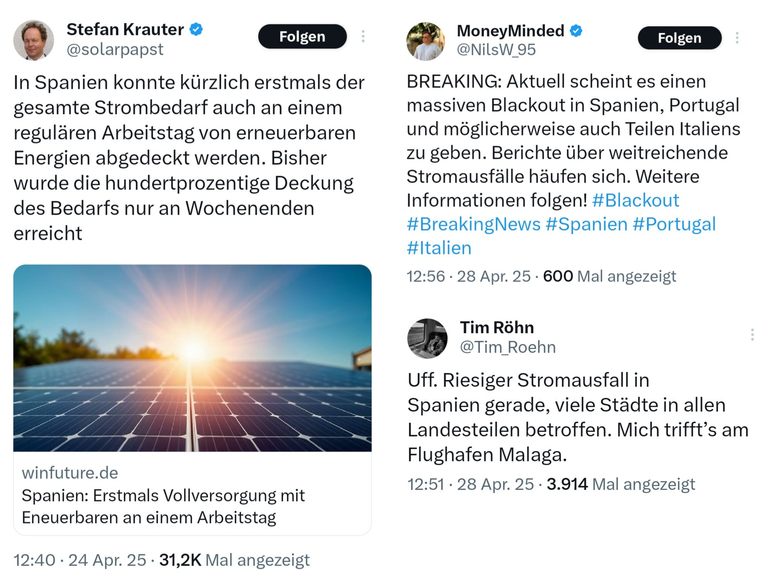Open the #Blackout hashtag

coord(635,200)
